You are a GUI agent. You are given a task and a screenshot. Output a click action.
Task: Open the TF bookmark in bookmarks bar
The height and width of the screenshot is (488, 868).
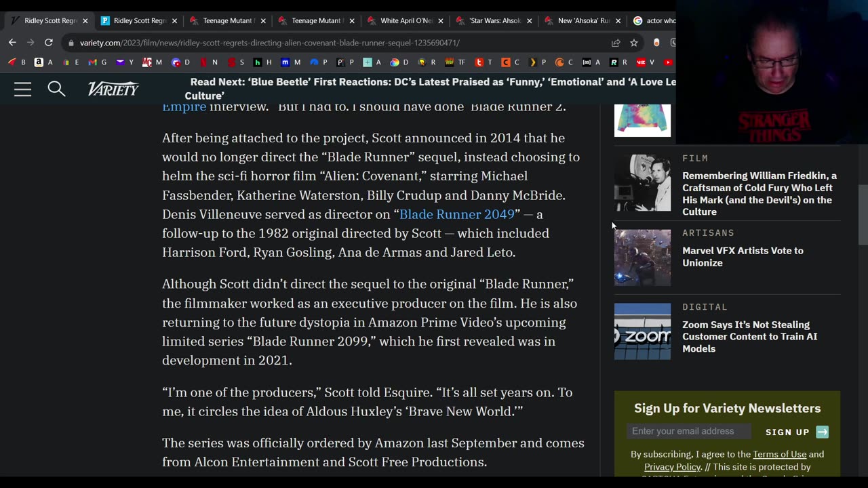[x=454, y=62]
